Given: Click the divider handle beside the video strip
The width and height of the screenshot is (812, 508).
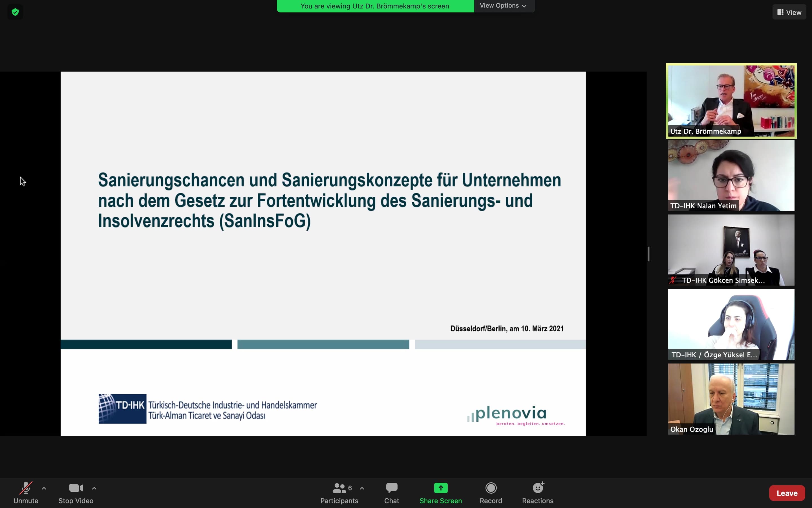Looking at the screenshot, I should [x=649, y=254].
